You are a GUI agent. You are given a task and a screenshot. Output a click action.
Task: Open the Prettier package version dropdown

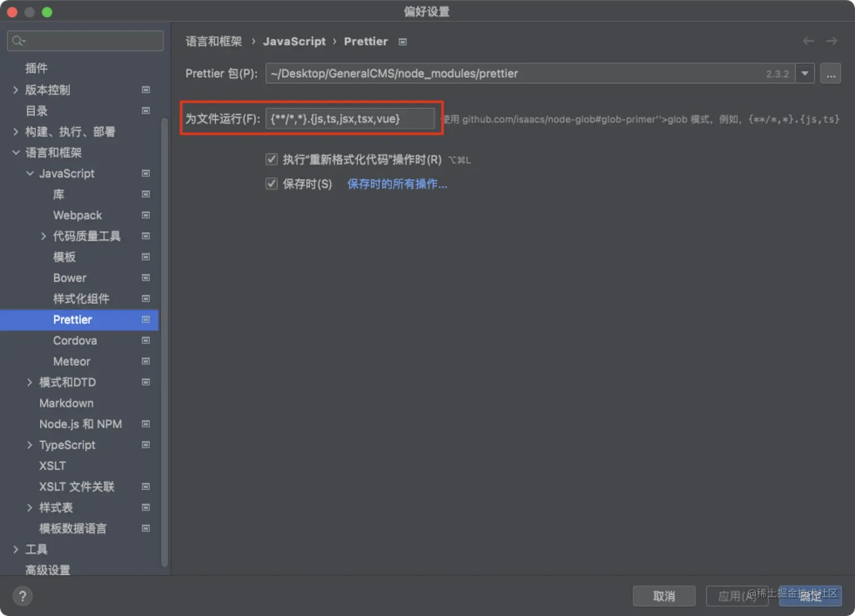click(805, 73)
